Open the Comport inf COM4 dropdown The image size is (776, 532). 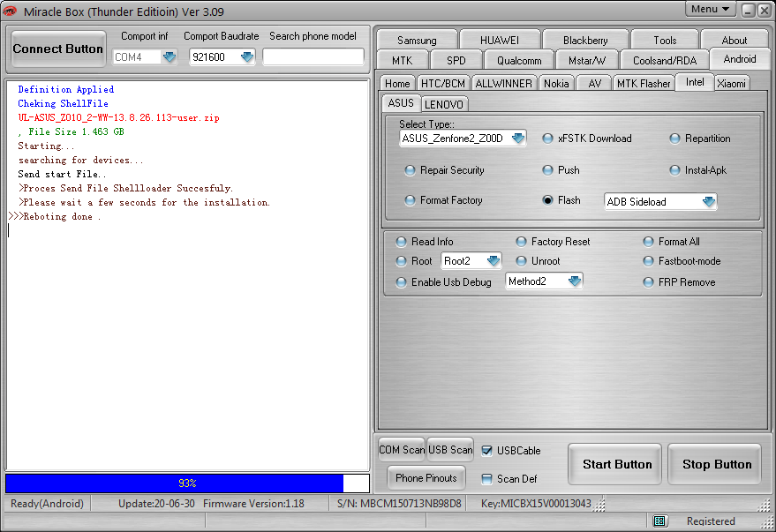[170, 56]
